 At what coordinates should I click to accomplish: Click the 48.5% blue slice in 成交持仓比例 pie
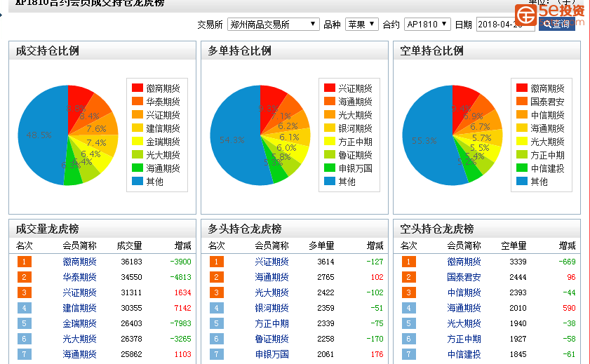(x=39, y=135)
